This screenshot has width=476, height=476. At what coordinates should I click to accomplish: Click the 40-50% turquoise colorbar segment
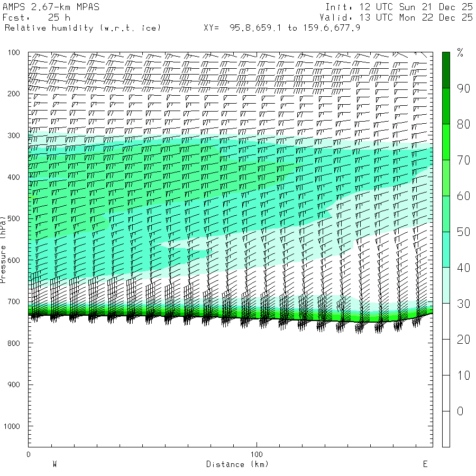(446, 250)
